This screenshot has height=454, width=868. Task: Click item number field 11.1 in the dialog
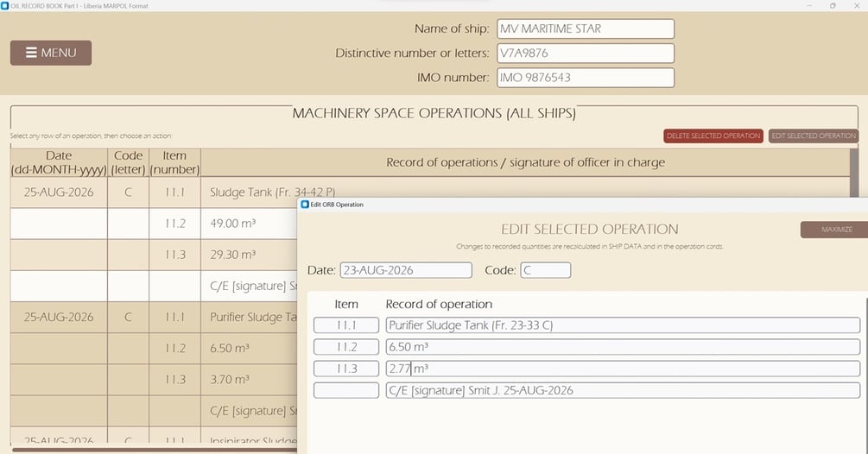(x=346, y=325)
